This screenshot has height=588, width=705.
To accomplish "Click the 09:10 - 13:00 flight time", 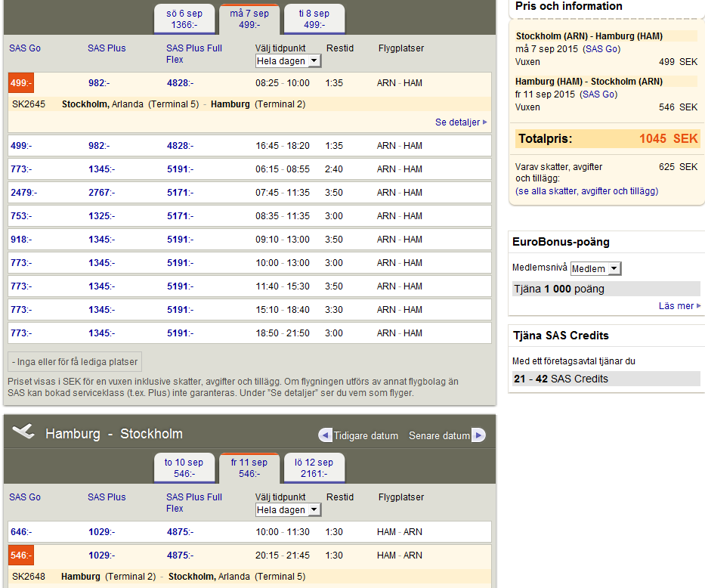I will coord(283,239).
